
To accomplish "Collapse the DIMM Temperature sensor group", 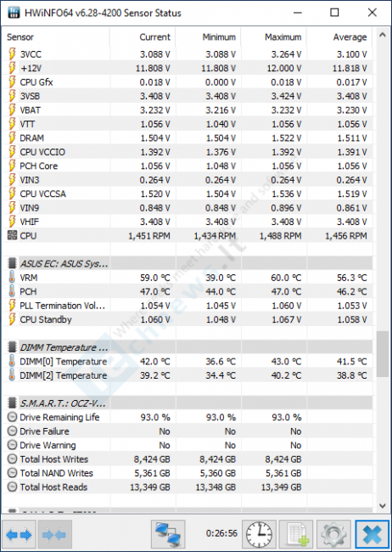I will click(x=188, y=347).
